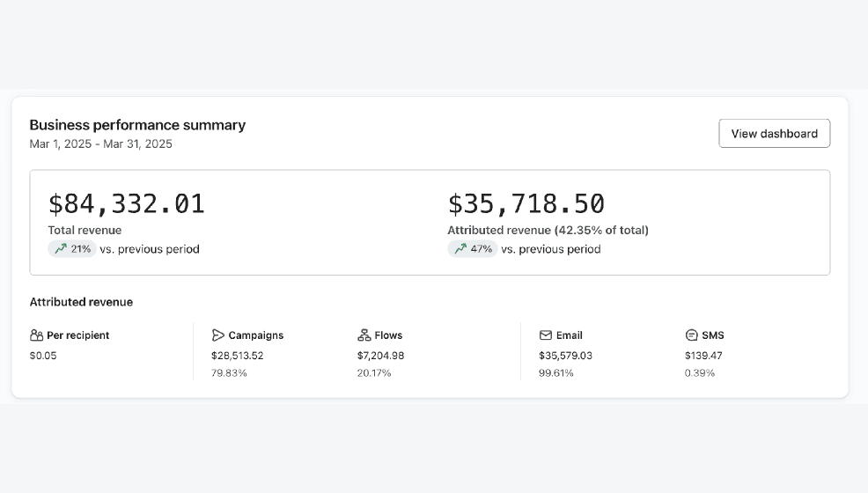Click the SMS chat bubble icon
This screenshot has height=493, width=868.
pyautogui.click(x=691, y=335)
